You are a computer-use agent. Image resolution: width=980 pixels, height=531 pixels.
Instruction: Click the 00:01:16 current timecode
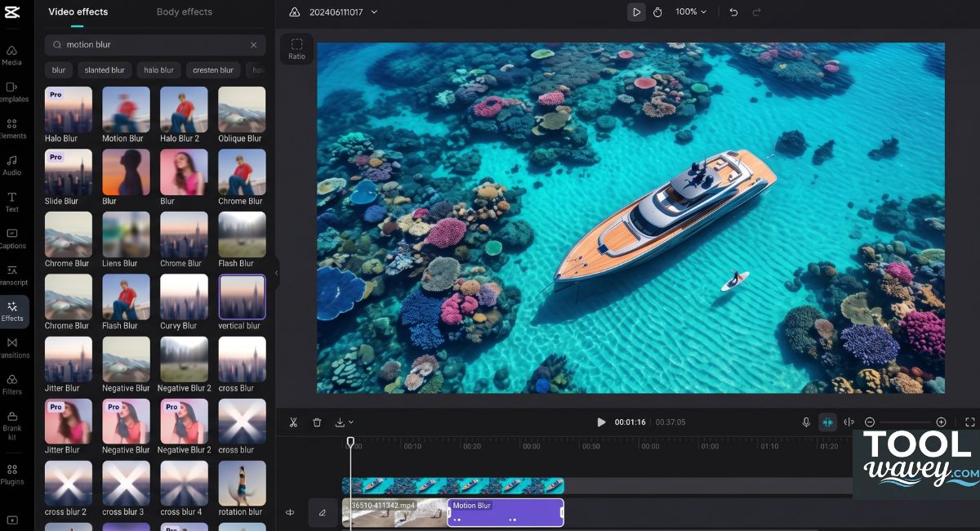click(x=630, y=422)
